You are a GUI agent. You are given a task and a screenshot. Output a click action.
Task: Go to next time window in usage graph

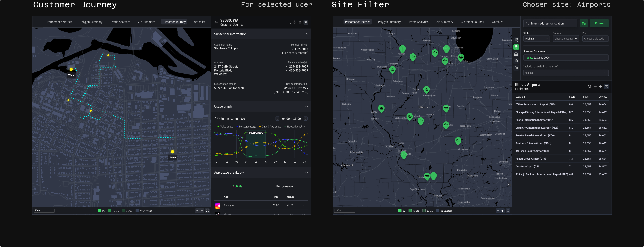(305, 119)
